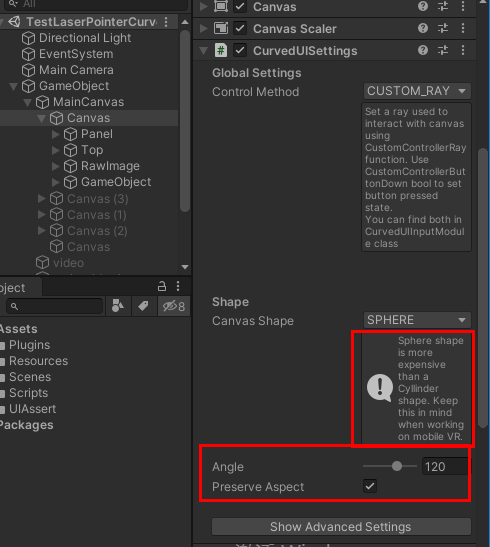Expand the Canvas (1) tree node
490x547 pixels.
(42, 214)
